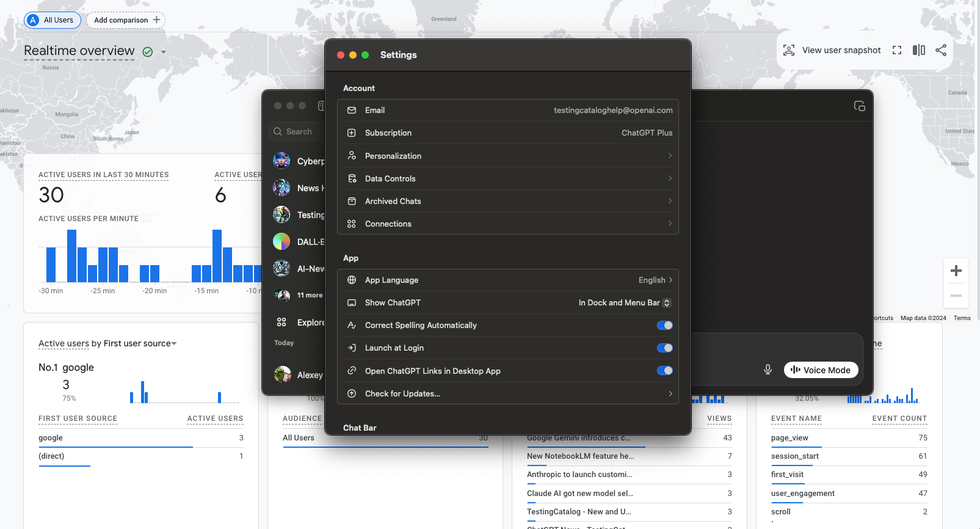Click the Connections grid icon
Viewport: 980px width, 529px height.
tap(352, 224)
